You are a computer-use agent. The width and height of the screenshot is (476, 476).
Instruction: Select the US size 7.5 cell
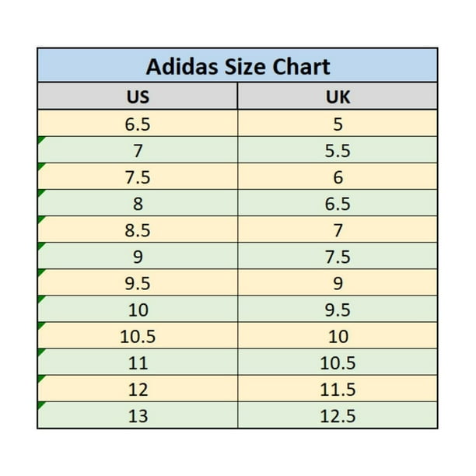[x=138, y=177]
